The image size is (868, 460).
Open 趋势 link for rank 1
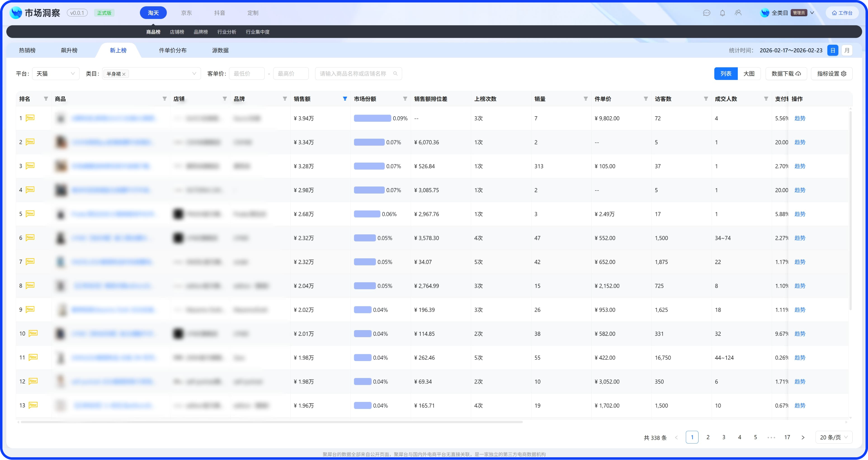pyautogui.click(x=800, y=118)
